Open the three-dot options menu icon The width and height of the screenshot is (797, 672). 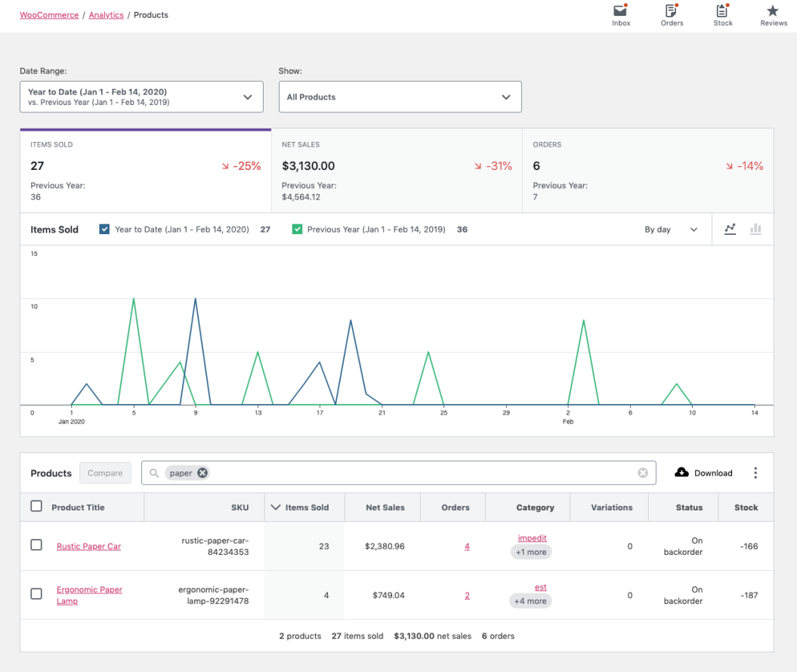[755, 472]
